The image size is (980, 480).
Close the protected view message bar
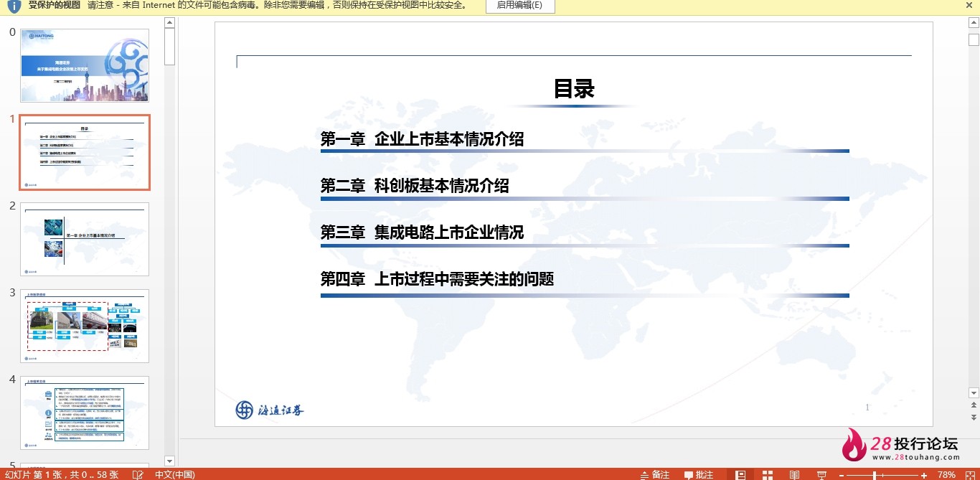tap(970, 5)
